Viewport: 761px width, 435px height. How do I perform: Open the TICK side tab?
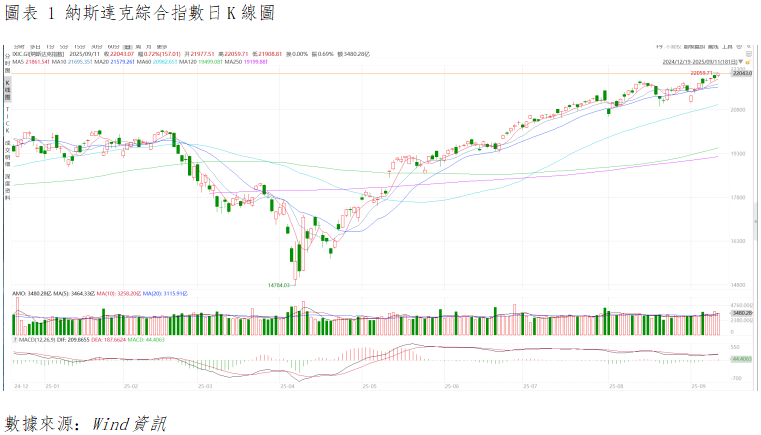point(7,120)
